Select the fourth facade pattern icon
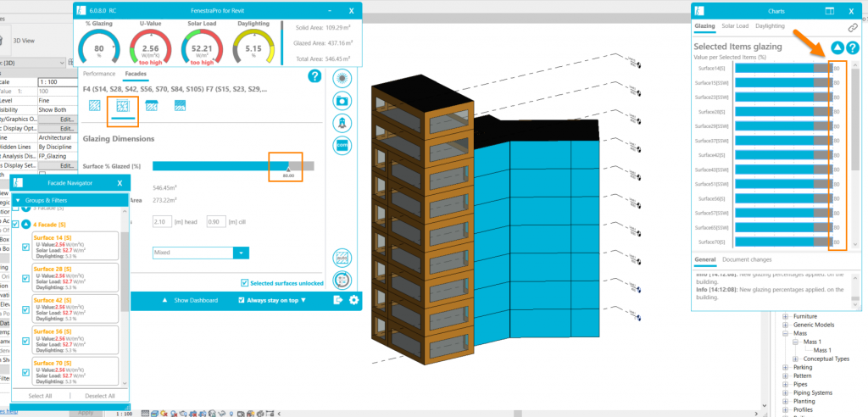 tap(180, 105)
